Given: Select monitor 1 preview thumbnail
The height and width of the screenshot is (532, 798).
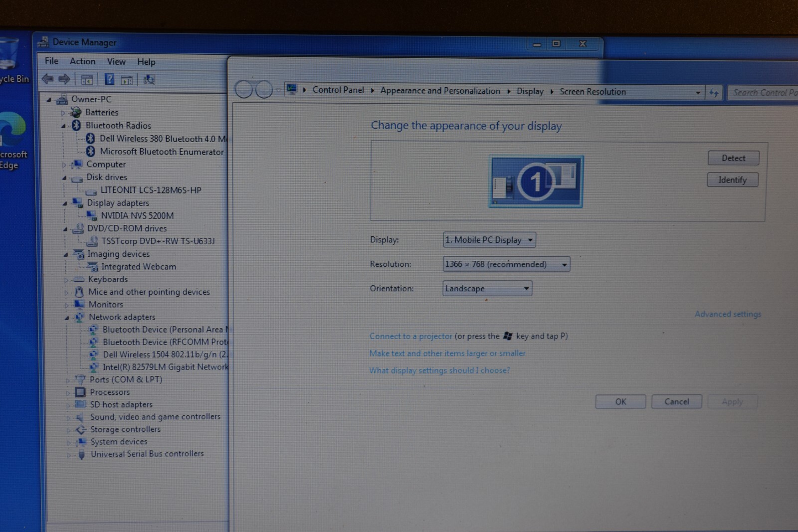Looking at the screenshot, I should [536, 181].
